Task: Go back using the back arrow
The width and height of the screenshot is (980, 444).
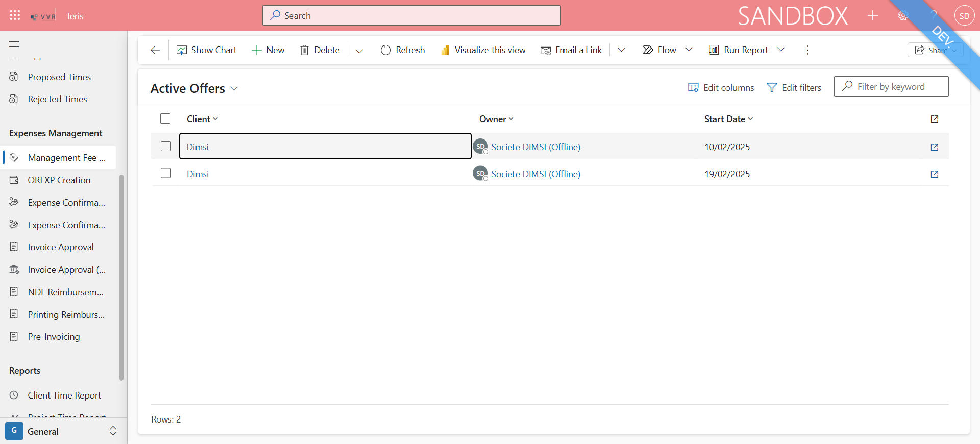Action: (155, 50)
